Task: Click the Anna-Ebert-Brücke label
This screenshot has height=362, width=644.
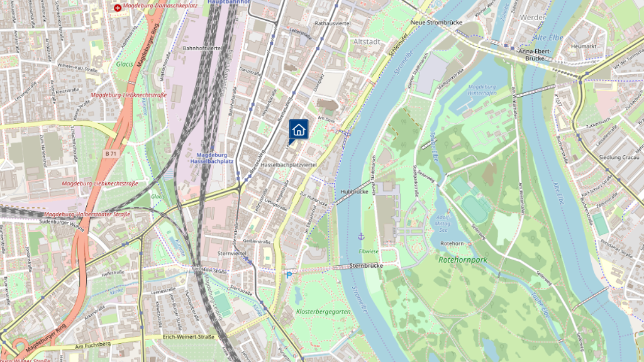Action: (x=535, y=55)
